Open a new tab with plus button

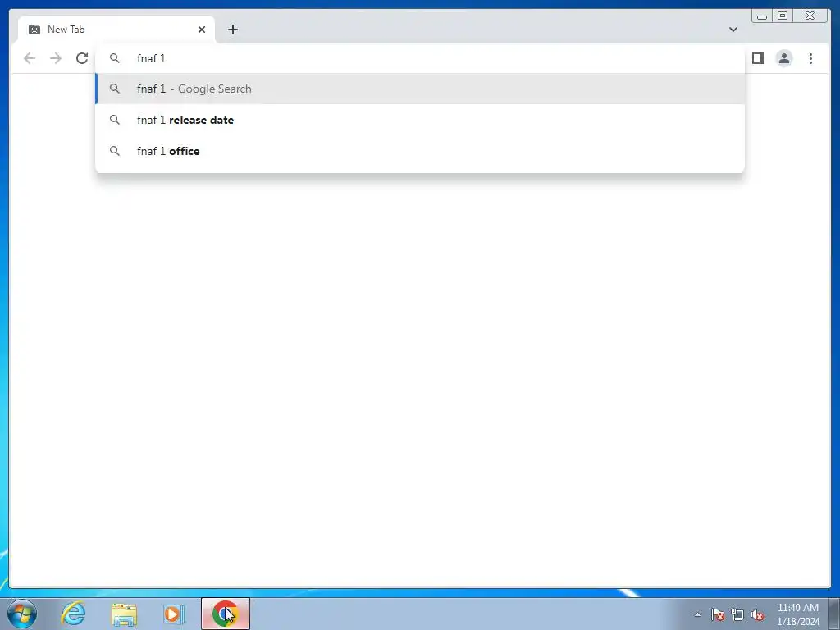pyautogui.click(x=232, y=30)
